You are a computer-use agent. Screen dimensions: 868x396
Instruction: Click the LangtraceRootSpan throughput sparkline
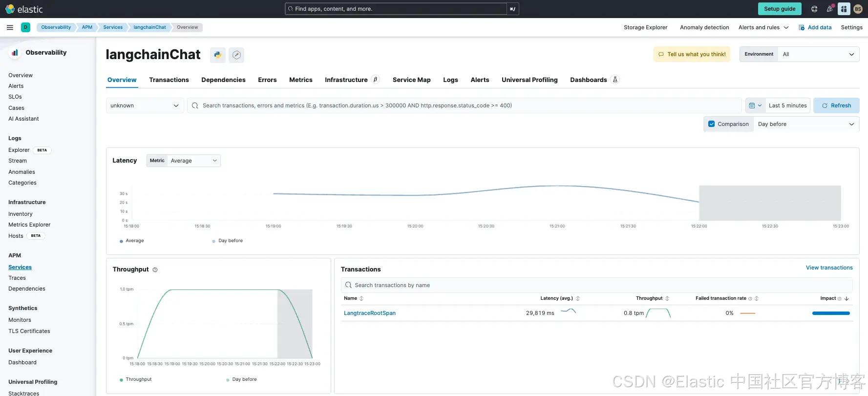click(658, 313)
